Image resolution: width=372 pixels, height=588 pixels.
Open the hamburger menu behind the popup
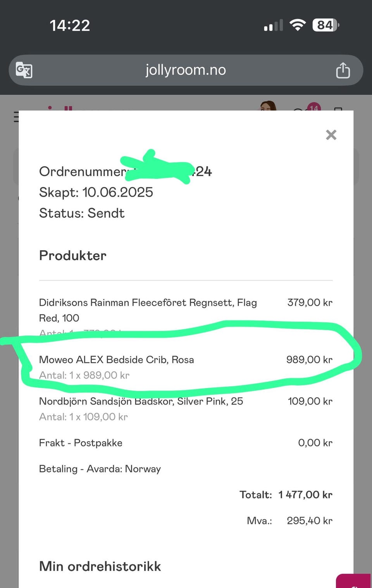16,116
